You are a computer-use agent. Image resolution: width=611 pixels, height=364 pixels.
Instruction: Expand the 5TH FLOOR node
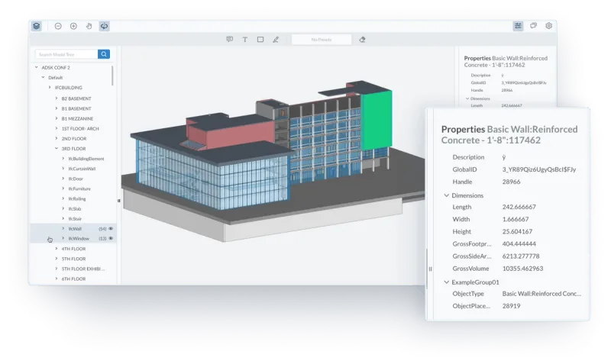click(x=56, y=259)
